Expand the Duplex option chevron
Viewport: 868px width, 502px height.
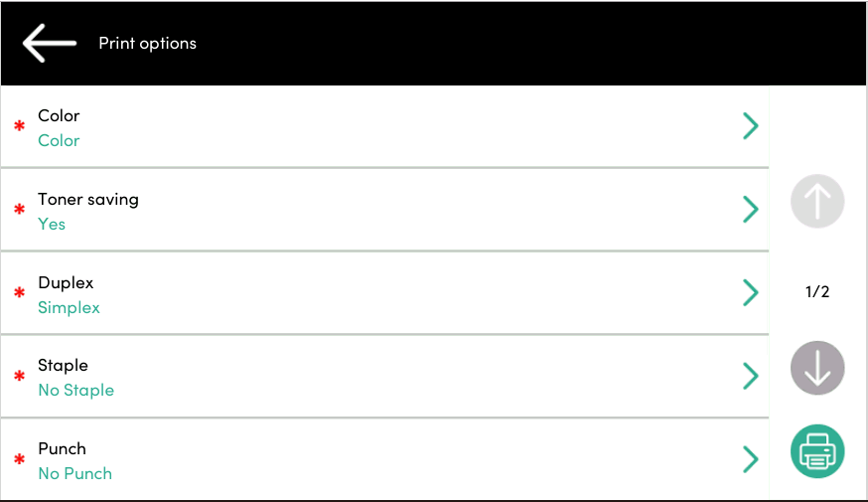(751, 292)
